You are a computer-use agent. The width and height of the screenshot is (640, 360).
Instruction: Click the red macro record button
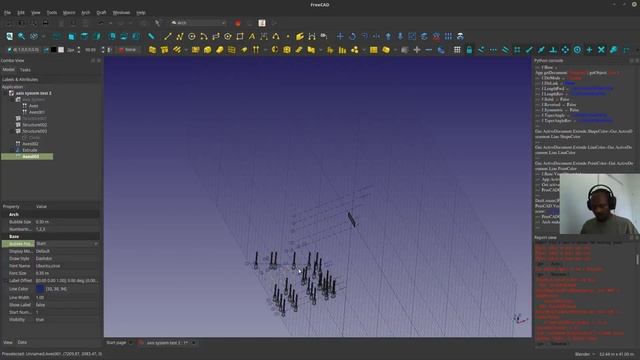pyautogui.click(x=238, y=23)
